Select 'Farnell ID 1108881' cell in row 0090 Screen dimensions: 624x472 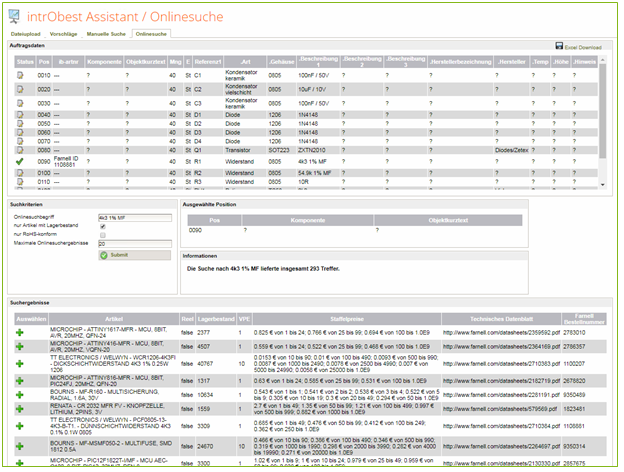(66, 161)
